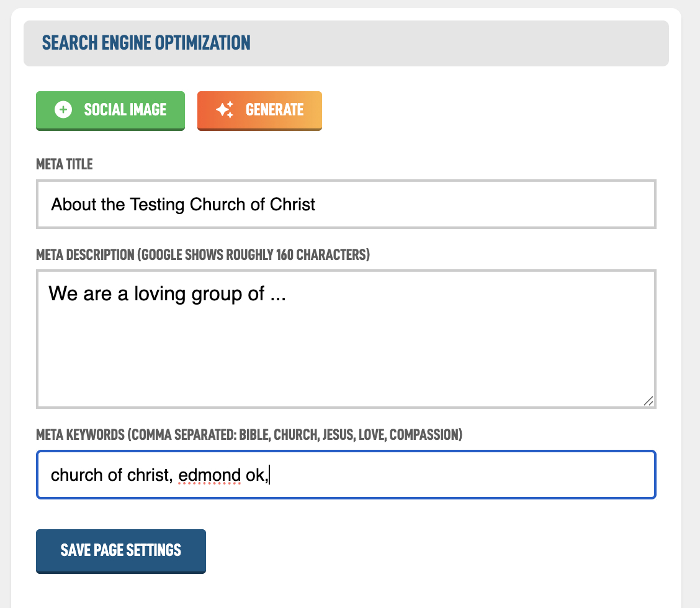Click the sparkle icon on Generate button

click(225, 110)
